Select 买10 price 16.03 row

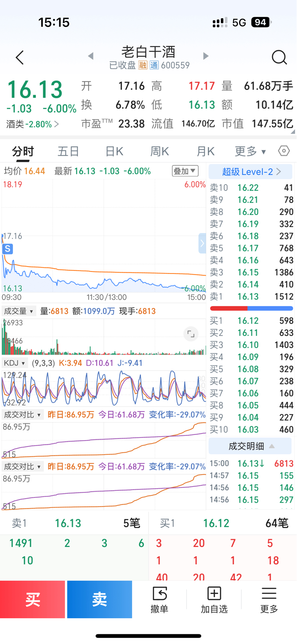(251, 429)
